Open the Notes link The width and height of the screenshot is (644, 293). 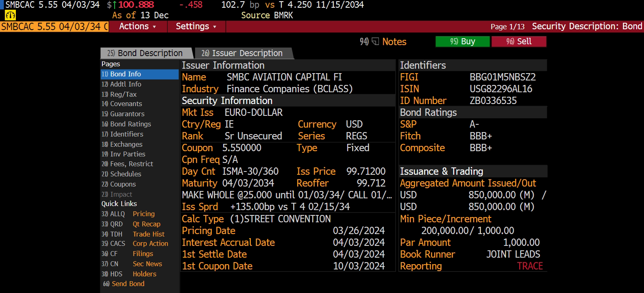tap(394, 42)
